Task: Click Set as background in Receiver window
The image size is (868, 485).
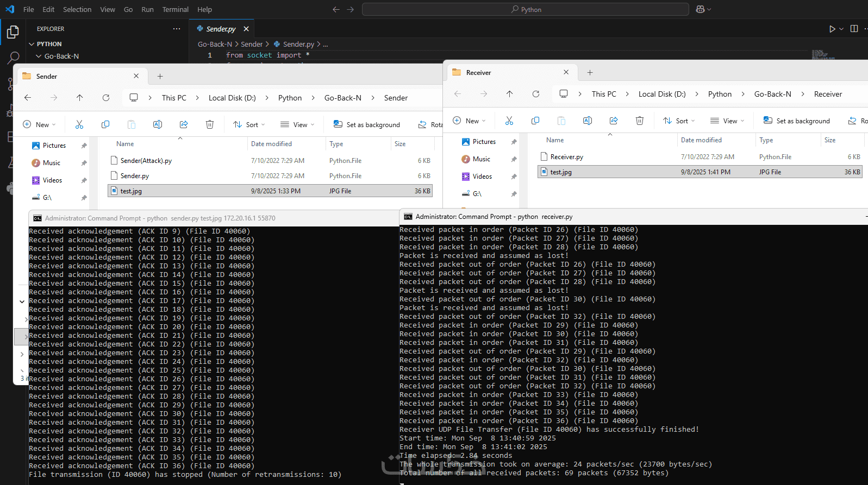Action: [x=796, y=121]
